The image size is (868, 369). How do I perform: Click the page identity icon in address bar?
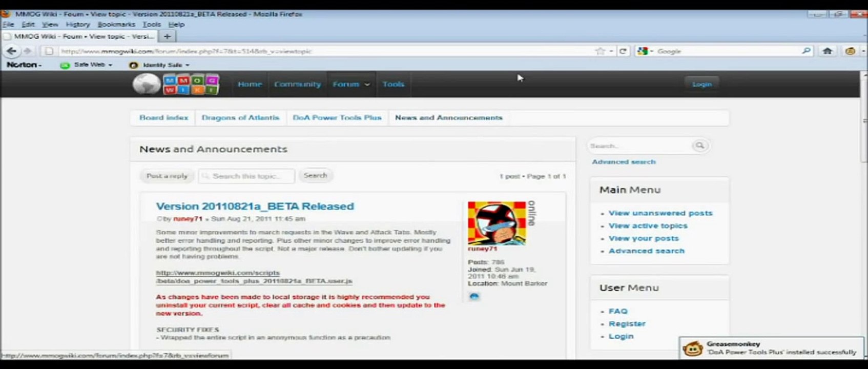(49, 51)
